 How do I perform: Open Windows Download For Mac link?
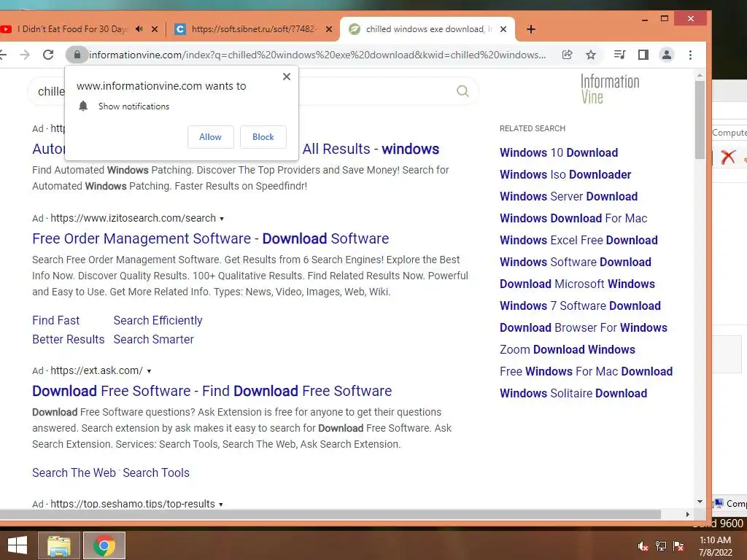tap(573, 219)
